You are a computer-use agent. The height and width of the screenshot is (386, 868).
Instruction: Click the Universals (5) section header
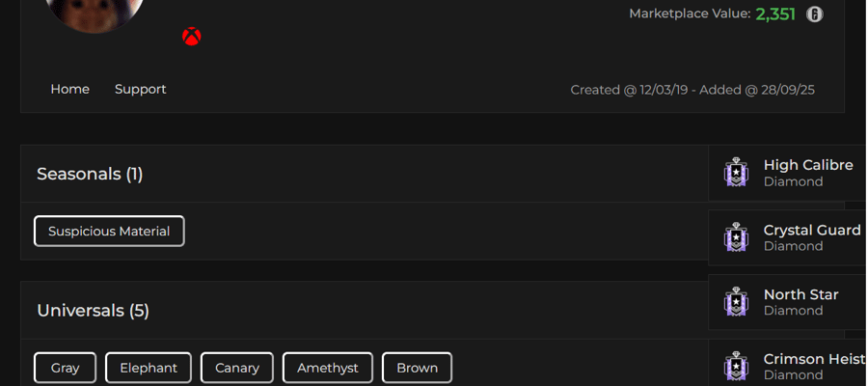tap(93, 311)
